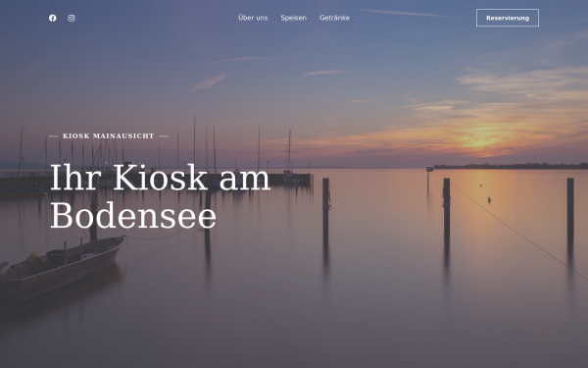Viewport: 588px width, 368px height.
Task: Open the Speisen menu link
Action: point(293,18)
